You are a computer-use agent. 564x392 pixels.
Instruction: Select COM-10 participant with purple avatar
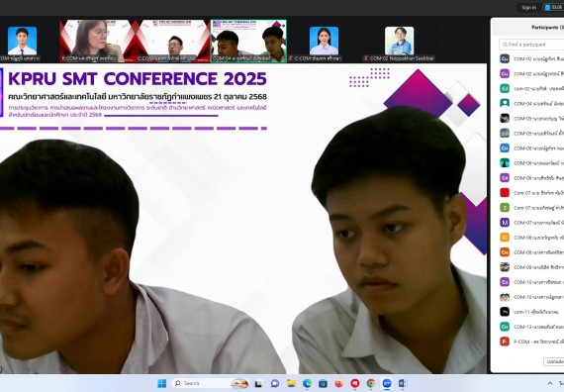531,282
